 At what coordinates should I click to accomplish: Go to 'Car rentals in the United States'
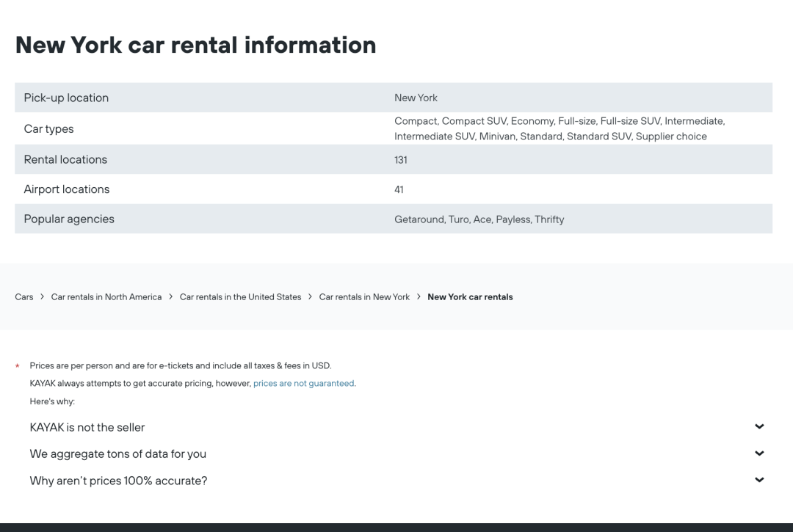[x=240, y=297]
